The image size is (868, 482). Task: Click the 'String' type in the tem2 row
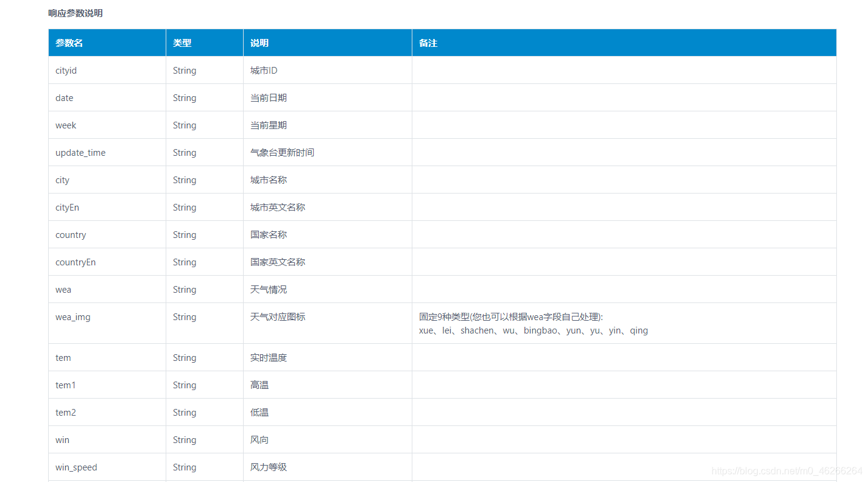tap(185, 413)
